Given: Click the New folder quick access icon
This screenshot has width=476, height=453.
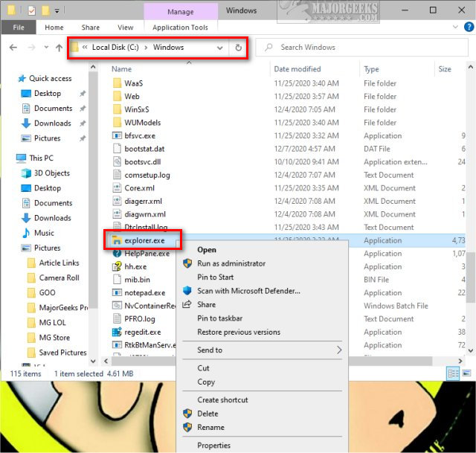Looking at the screenshot, I should 45,10.
